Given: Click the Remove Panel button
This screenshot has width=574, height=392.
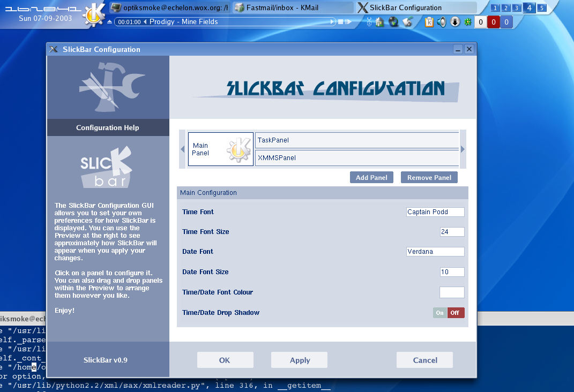Looking at the screenshot, I should tap(429, 177).
